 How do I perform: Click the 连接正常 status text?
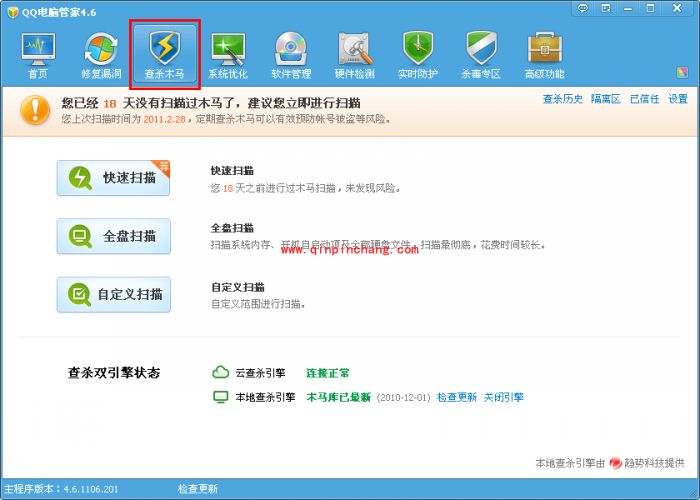coord(328,373)
